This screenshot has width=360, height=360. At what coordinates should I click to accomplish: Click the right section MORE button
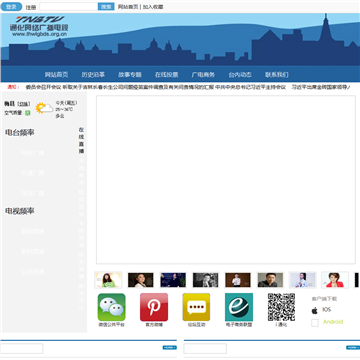click(353, 348)
